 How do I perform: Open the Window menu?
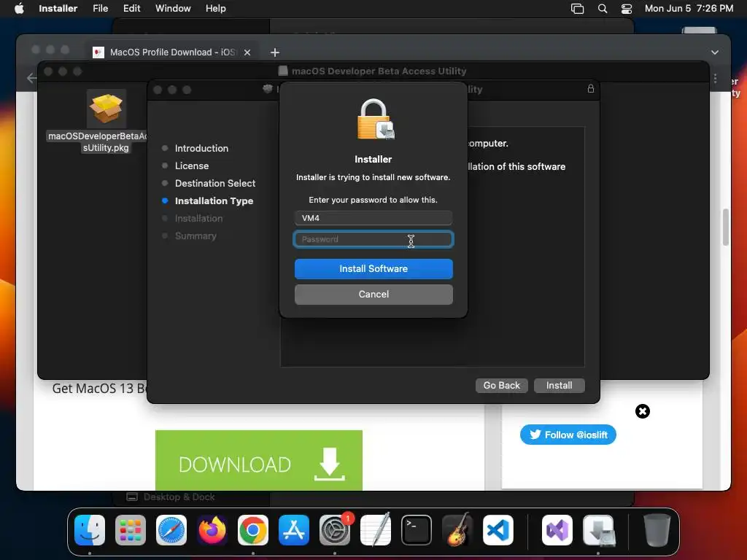tap(173, 9)
